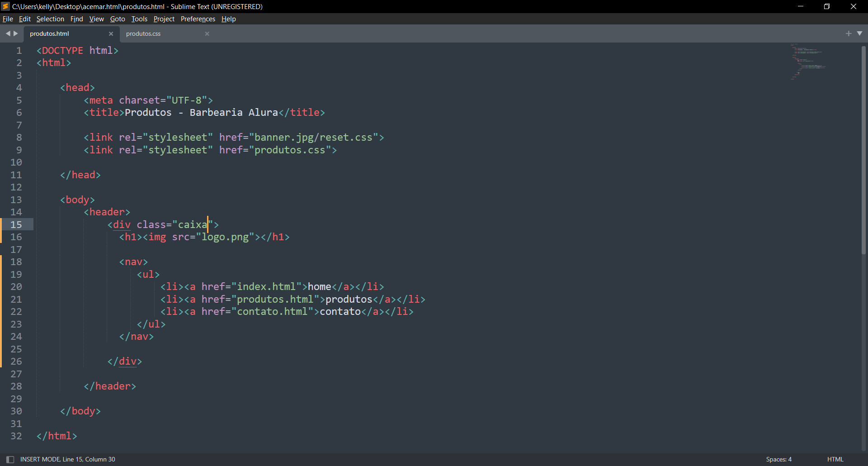This screenshot has height=466, width=868.
Task: Open the Project menu
Action: click(164, 19)
